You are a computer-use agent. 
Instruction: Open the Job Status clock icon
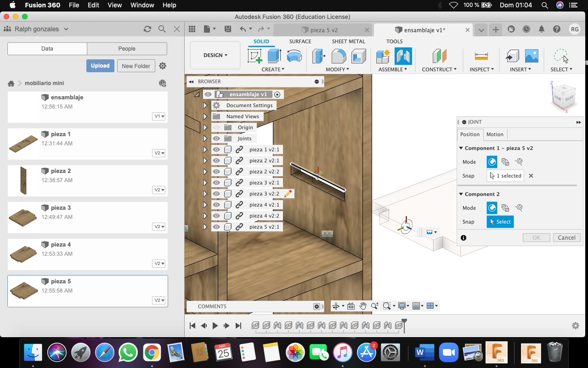526,29
